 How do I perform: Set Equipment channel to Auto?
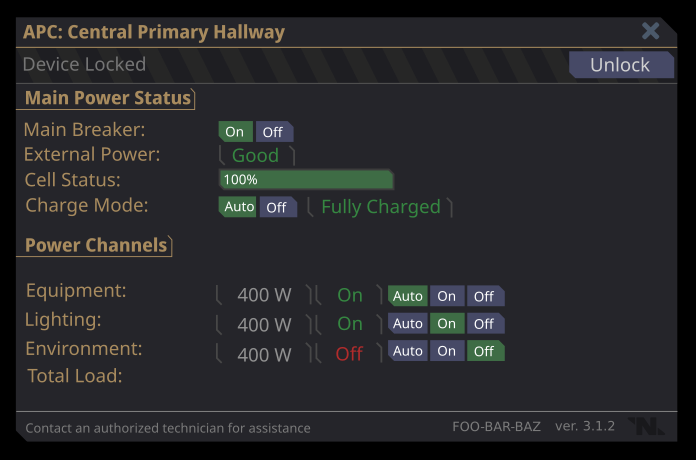tap(408, 296)
